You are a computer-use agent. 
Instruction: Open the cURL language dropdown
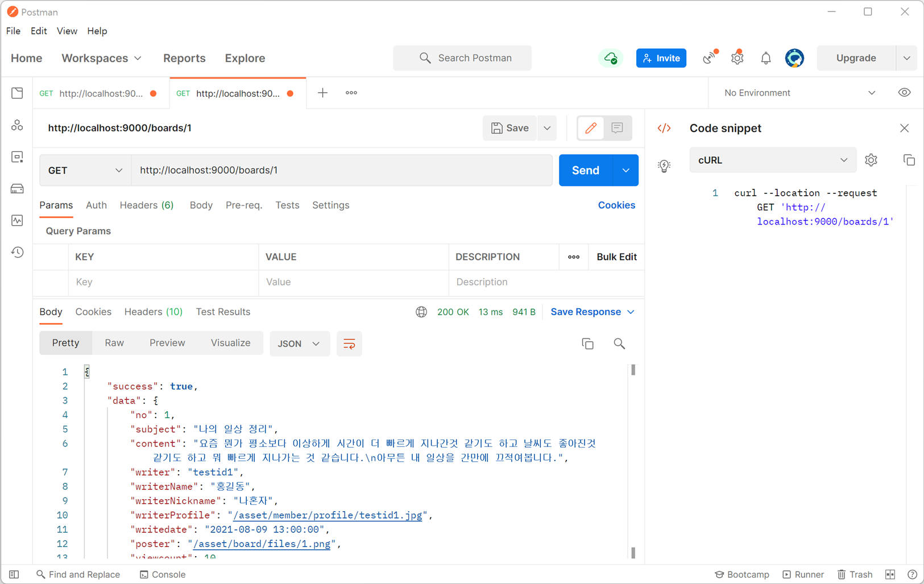tap(773, 160)
